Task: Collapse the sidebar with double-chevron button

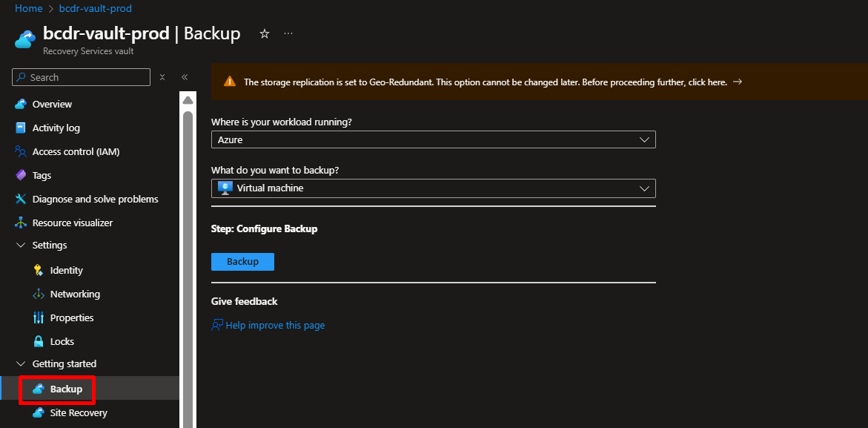Action: (x=185, y=77)
